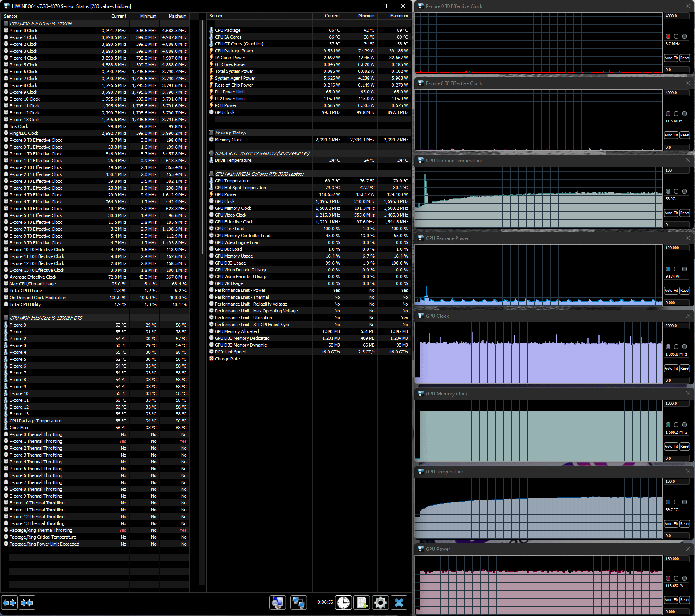Click the lightning icon beside System Agent Power
The height and width of the screenshot is (616, 695).
pos(211,78)
